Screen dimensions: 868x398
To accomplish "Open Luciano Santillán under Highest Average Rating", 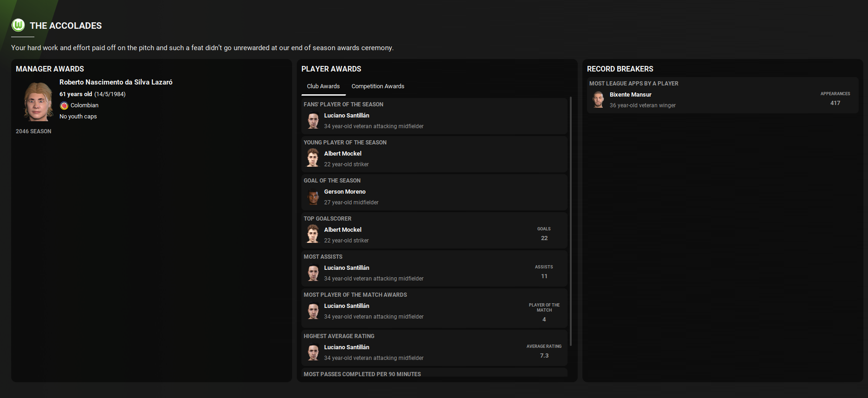I will pyautogui.click(x=346, y=347).
